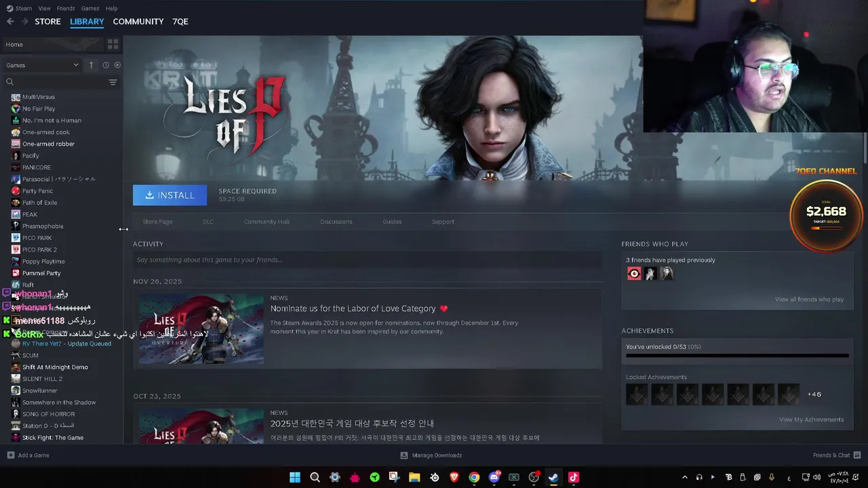Open Google Chrome from taskbar

474,477
